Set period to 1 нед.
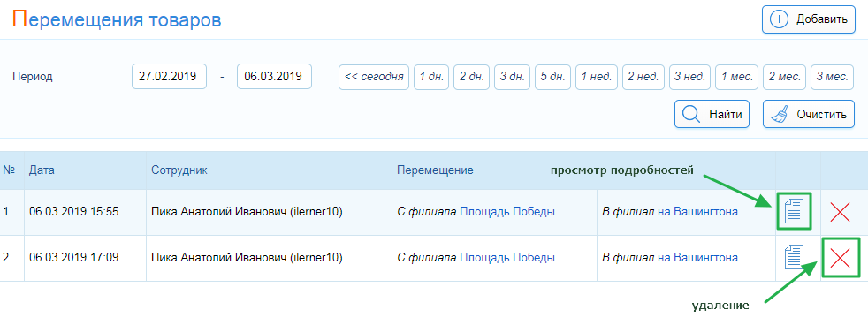 (596, 77)
